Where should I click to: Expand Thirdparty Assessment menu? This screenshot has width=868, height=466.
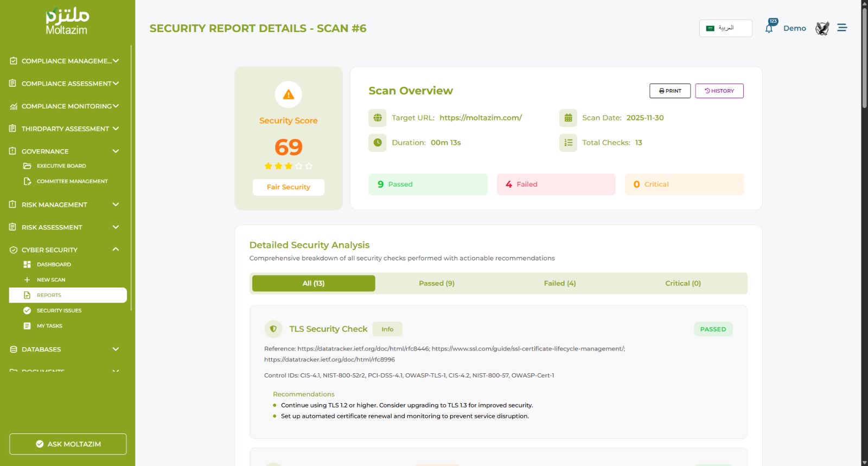116,129
